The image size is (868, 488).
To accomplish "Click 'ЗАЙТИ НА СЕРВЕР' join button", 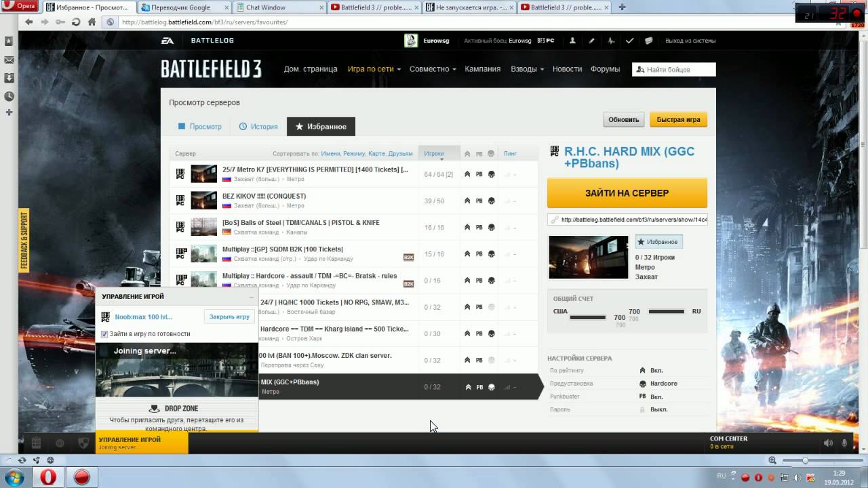I will [x=627, y=193].
